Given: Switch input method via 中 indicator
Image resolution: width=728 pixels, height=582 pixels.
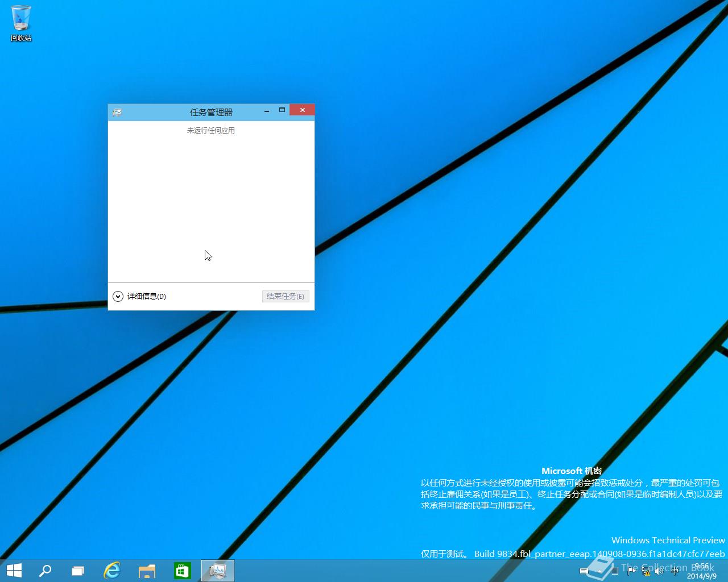Looking at the screenshot, I should 675,571.
